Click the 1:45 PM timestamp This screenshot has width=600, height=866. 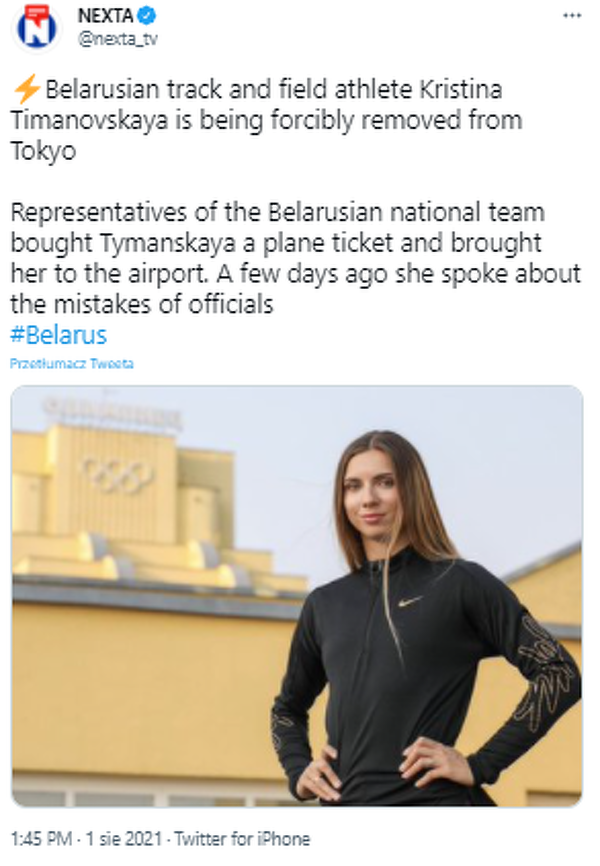click(x=39, y=839)
